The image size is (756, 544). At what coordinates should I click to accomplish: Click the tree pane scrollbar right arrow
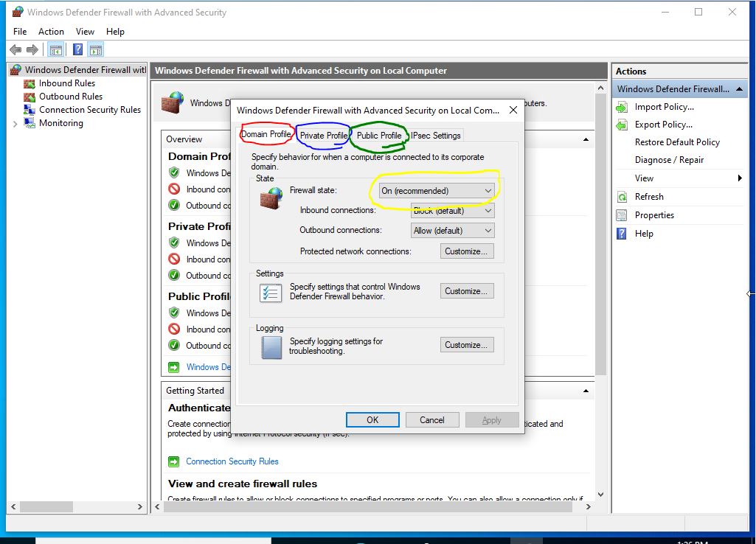[x=140, y=507]
